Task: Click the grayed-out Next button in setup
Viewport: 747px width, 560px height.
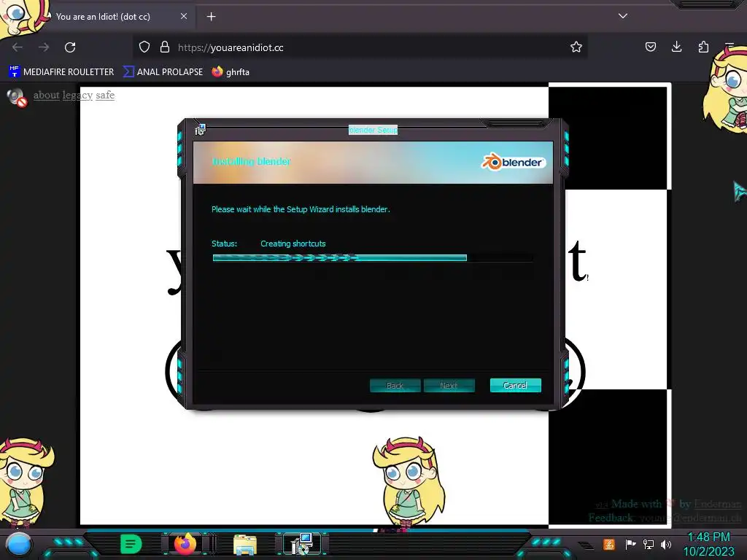Action: click(449, 385)
